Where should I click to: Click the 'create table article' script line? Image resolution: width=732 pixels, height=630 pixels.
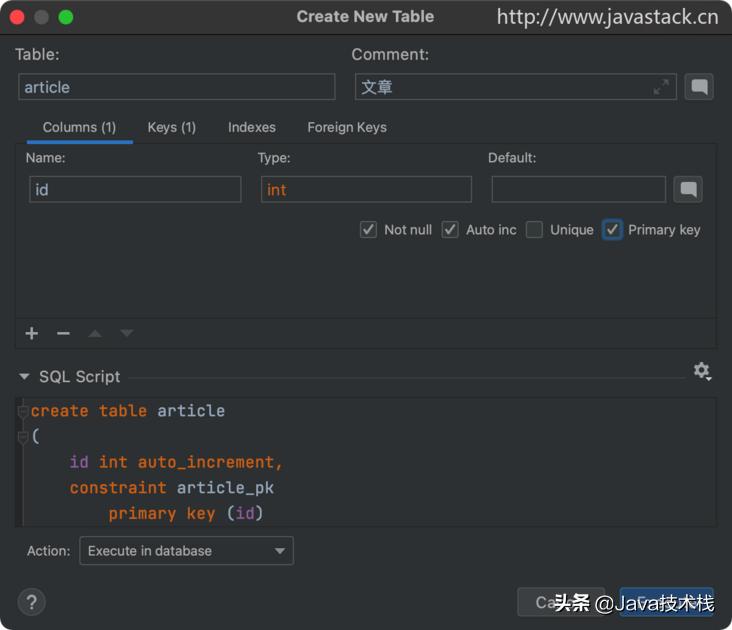128,411
